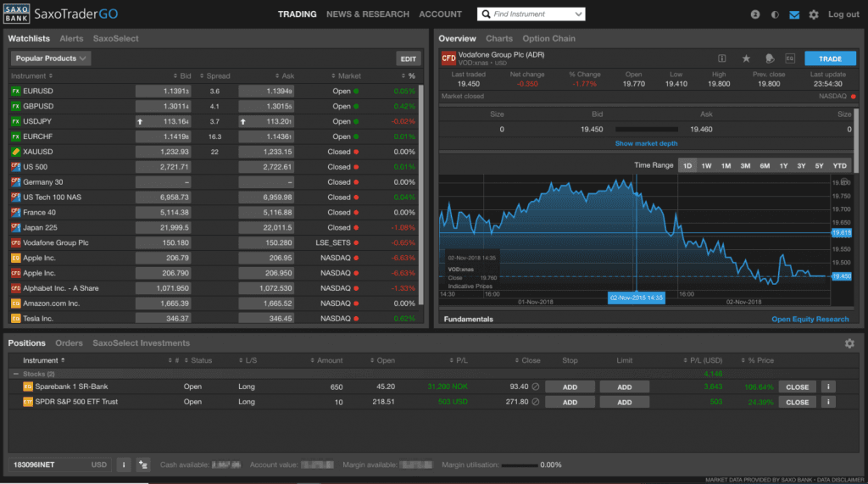This screenshot has height=484, width=868.
Task: Open the Popular Products watchlist dropdown
Action: point(51,58)
